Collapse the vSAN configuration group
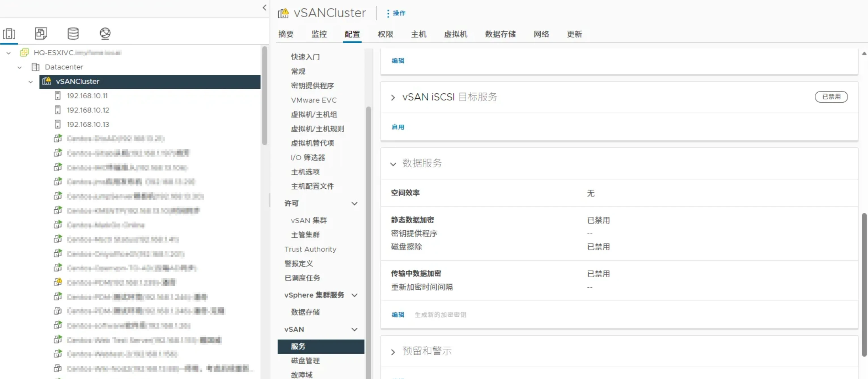The width and height of the screenshot is (868, 379). 354,329
